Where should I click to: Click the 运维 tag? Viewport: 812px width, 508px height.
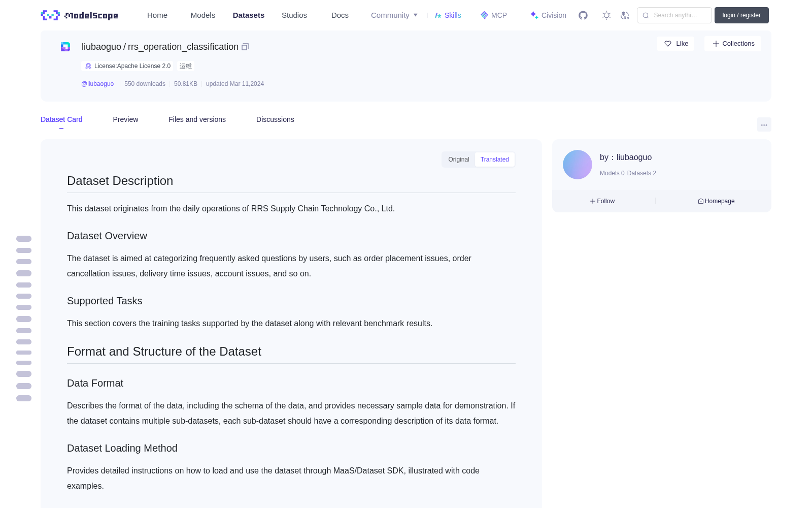pyautogui.click(x=186, y=66)
